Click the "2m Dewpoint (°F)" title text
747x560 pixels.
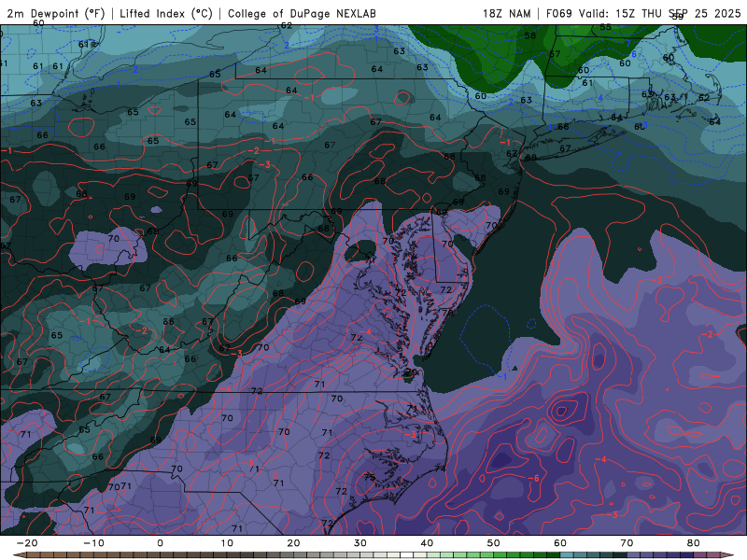click(56, 13)
